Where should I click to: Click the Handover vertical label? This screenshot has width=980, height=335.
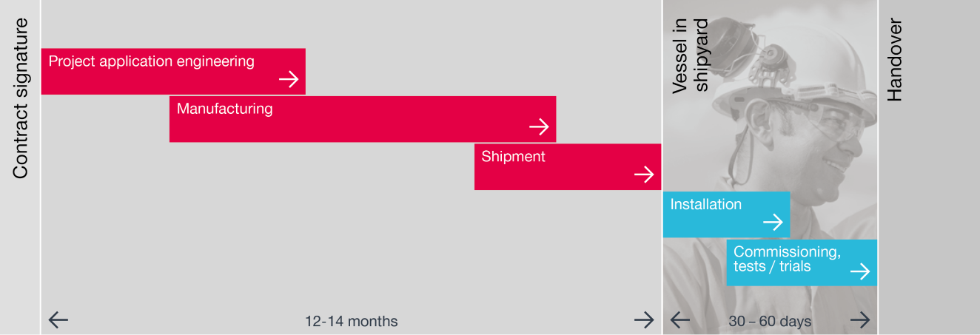coord(895,60)
